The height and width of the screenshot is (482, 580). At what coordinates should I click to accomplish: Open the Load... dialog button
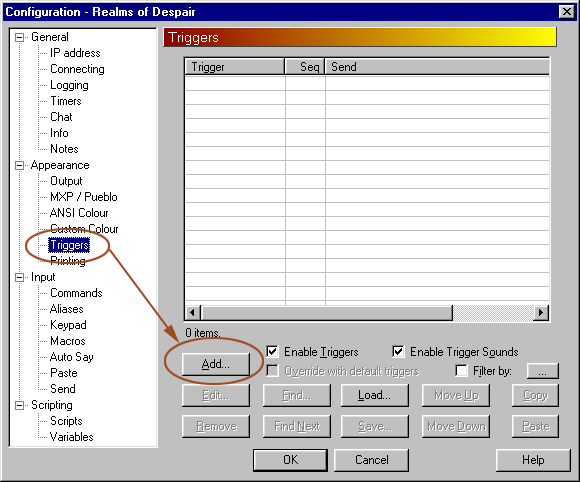pos(374,395)
